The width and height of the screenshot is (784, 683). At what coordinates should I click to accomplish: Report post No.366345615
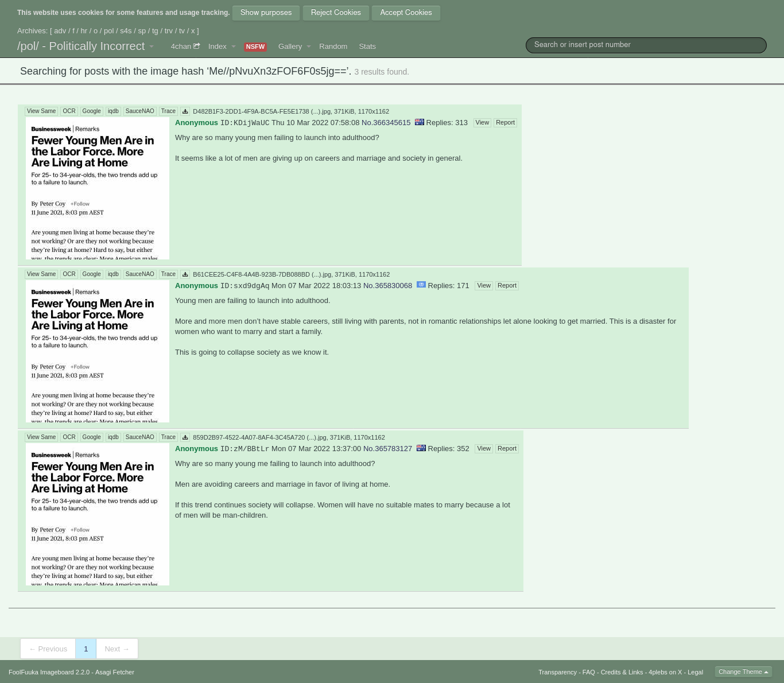point(505,122)
